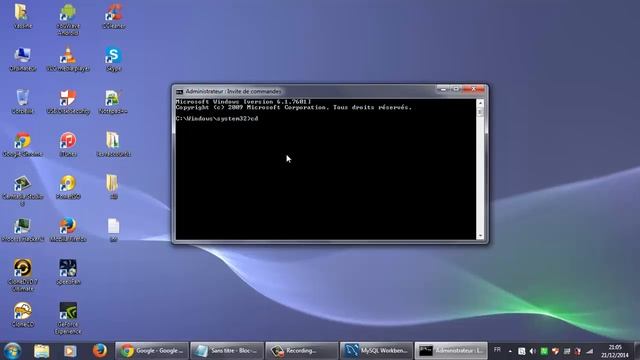
Task: Launch GeForce Experience shortcut
Action: (68, 318)
